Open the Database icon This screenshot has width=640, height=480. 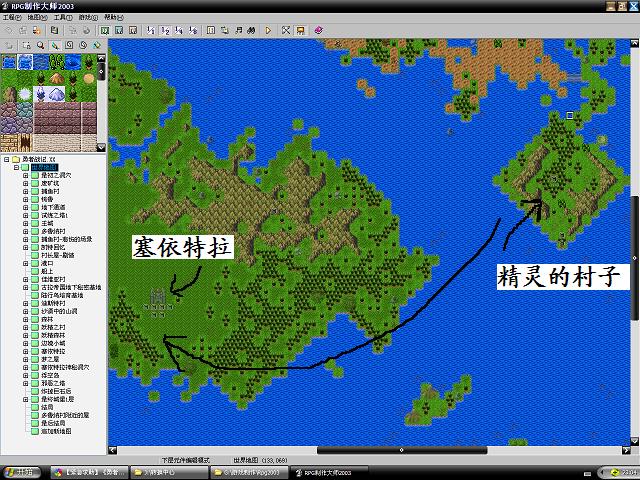(x=211, y=30)
